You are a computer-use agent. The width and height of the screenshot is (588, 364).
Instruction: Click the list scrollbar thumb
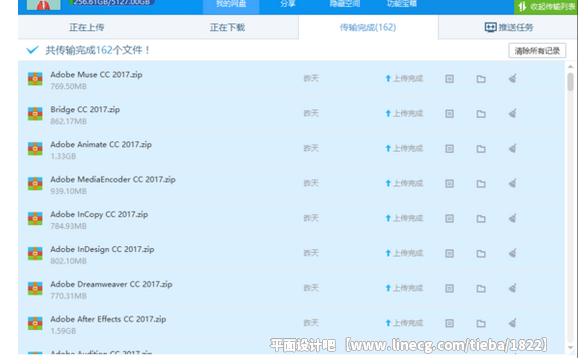(x=570, y=82)
